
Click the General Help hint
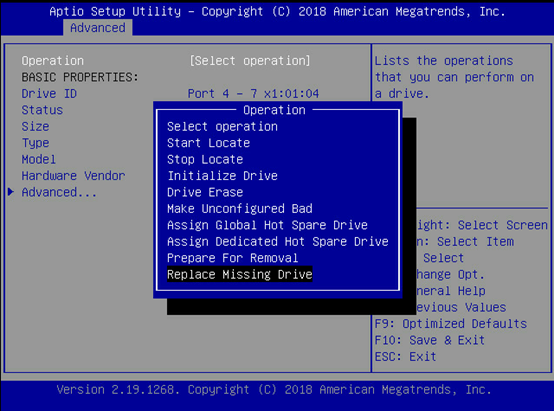click(x=451, y=291)
